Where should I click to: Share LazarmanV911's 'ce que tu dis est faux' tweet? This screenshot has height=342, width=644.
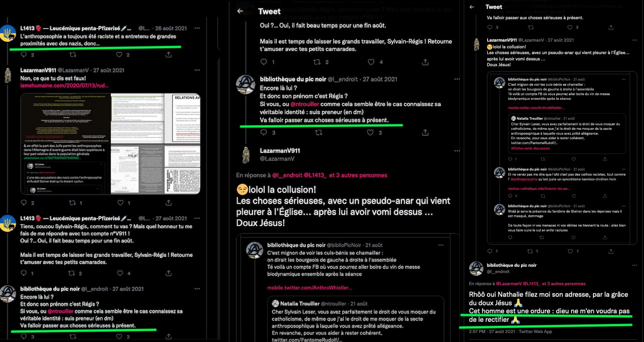pyautogui.click(x=169, y=203)
